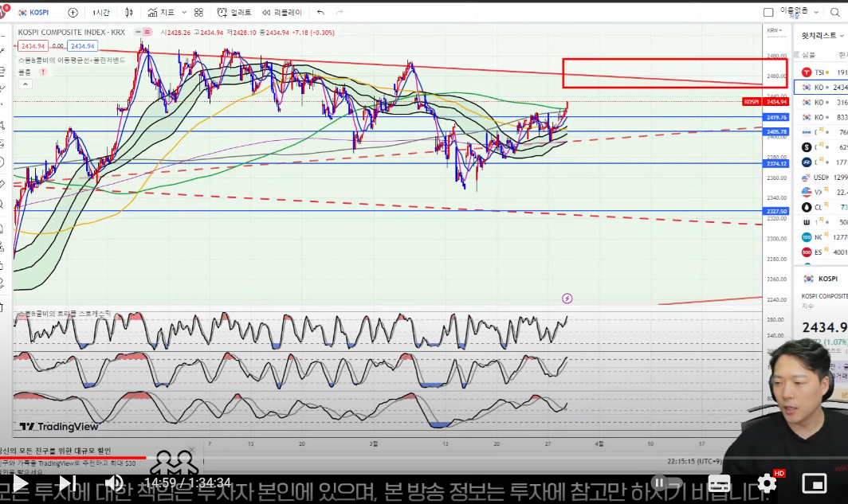The height and width of the screenshot is (504, 848).
Task: Click the indicator name 이동평균선+볼린저밴드 legend
Action: (x=72, y=60)
